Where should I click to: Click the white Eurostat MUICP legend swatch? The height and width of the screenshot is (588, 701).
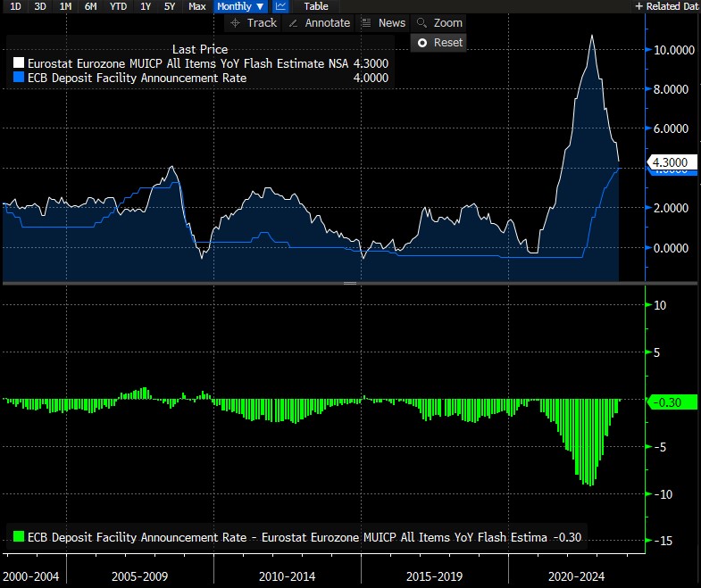tap(19, 63)
